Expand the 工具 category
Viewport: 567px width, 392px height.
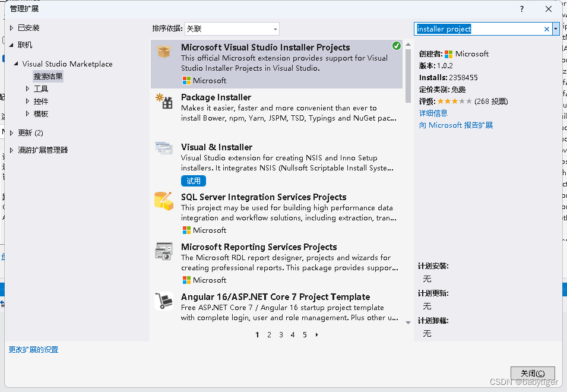pyautogui.click(x=27, y=88)
